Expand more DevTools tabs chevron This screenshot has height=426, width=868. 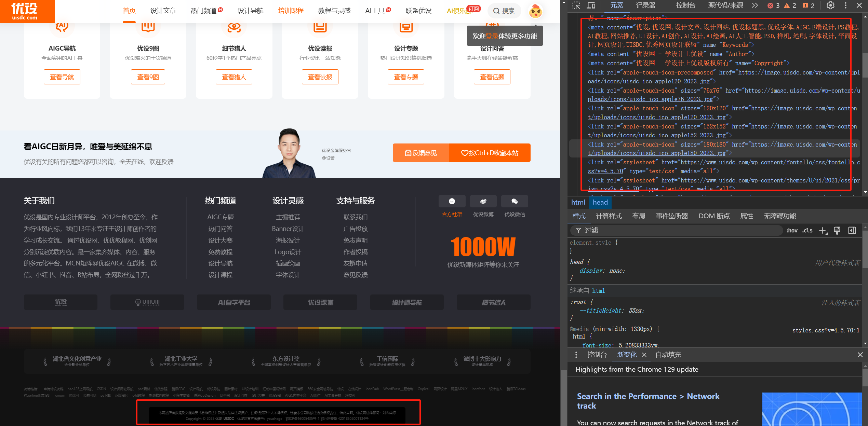pyautogui.click(x=755, y=5)
